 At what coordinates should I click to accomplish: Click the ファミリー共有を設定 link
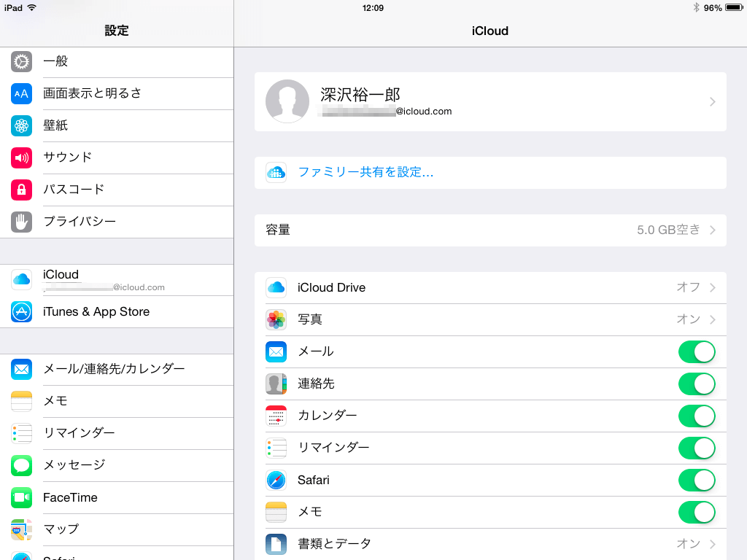pyautogui.click(x=365, y=172)
